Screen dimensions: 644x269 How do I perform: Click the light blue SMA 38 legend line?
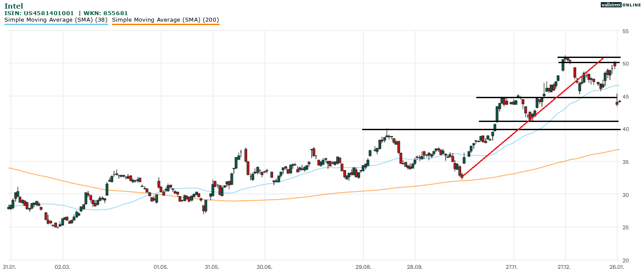[x=56, y=24]
